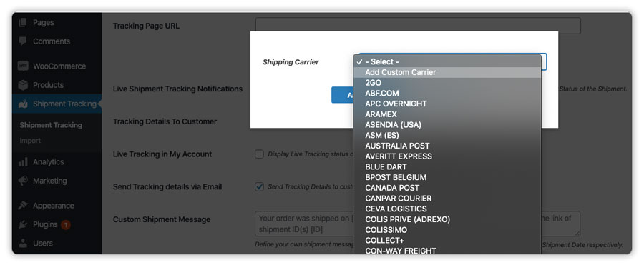Select AVERITT EXPRESS carrier
Image resolution: width=644 pixels, height=265 pixels.
447,156
